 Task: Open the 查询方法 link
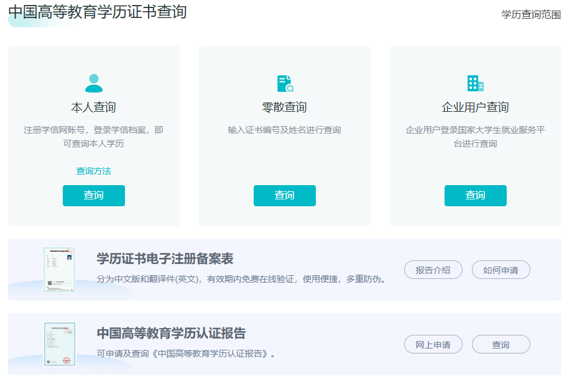(93, 170)
